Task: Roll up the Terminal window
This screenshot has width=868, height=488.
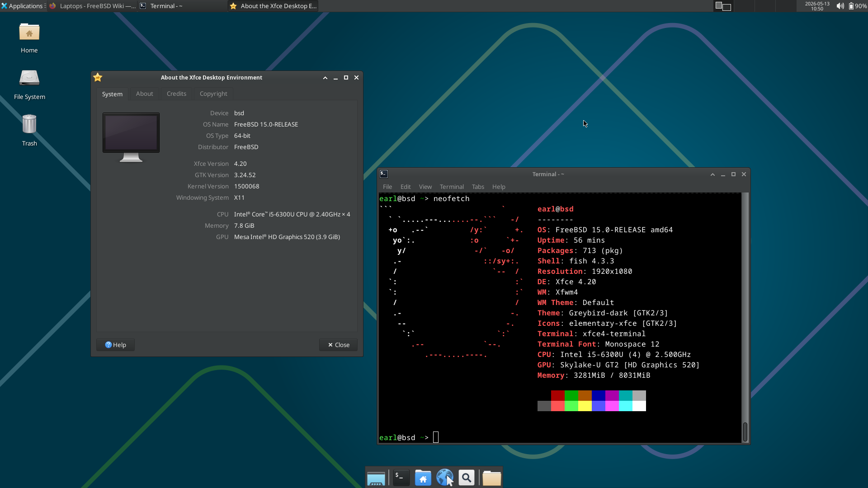Action: (712, 174)
